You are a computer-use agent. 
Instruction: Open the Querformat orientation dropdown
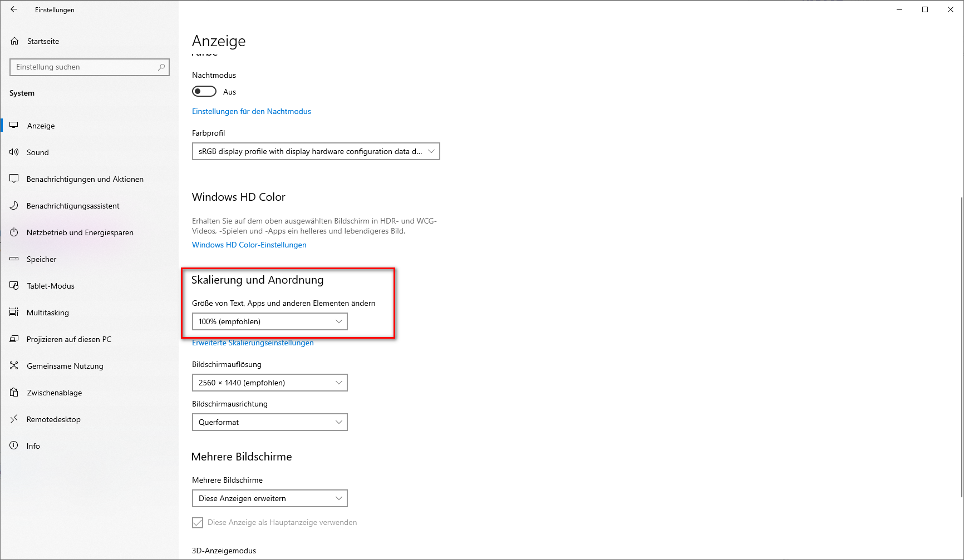tap(270, 422)
